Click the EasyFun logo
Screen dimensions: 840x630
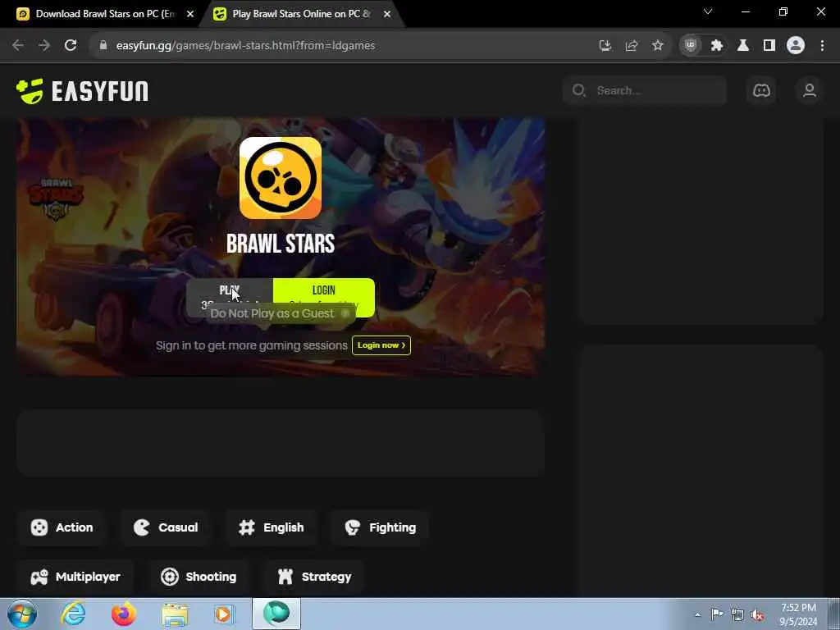(x=82, y=90)
